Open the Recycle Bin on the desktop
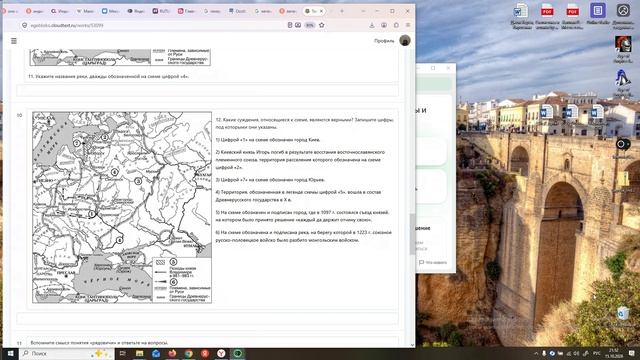This screenshot has height=360, width=640. [623, 314]
